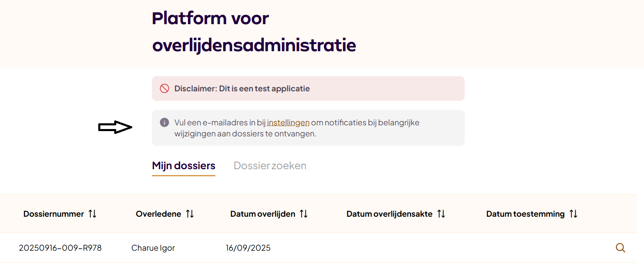Click the prohibition icon in the disclaimer banner
The height and width of the screenshot is (263, 644).
(164, 88)
